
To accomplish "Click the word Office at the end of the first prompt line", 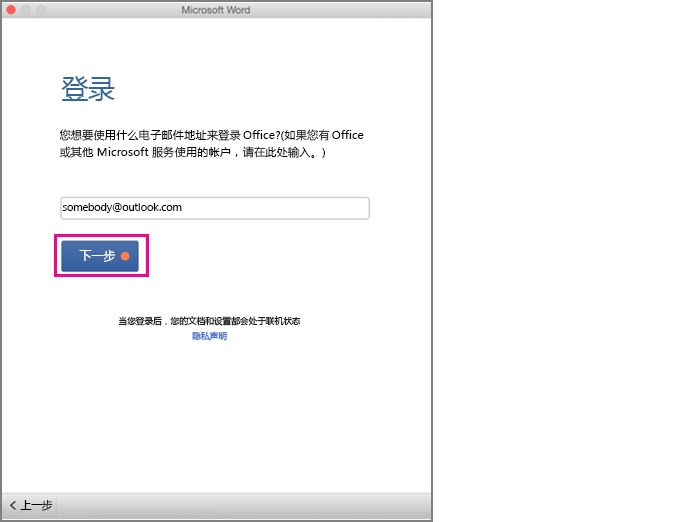I will click(x=347, y=135).
